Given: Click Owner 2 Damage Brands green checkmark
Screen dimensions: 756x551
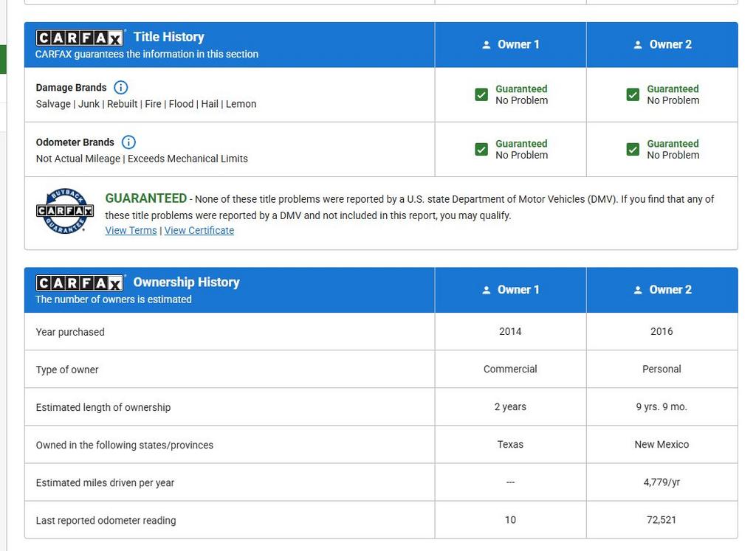Looking at the screenshot, I should pos(633,94).
